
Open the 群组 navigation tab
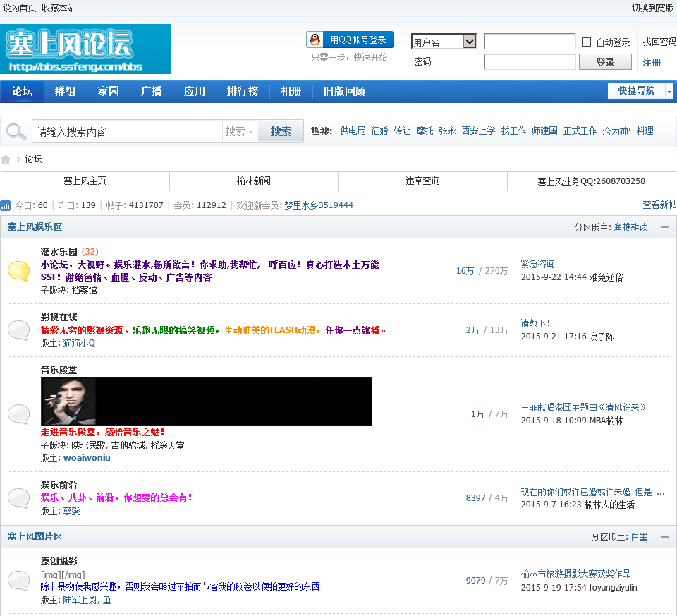click(x=65, y=91)
